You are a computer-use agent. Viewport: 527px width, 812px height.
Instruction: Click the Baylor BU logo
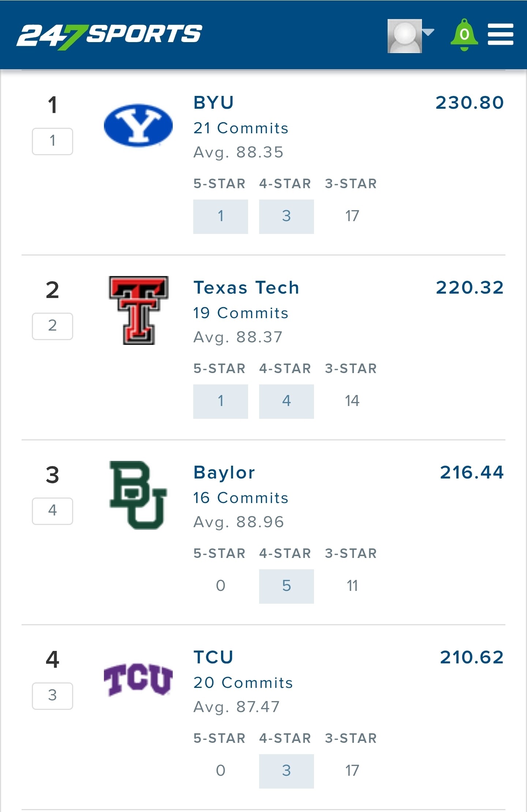[x=138, y=495]
